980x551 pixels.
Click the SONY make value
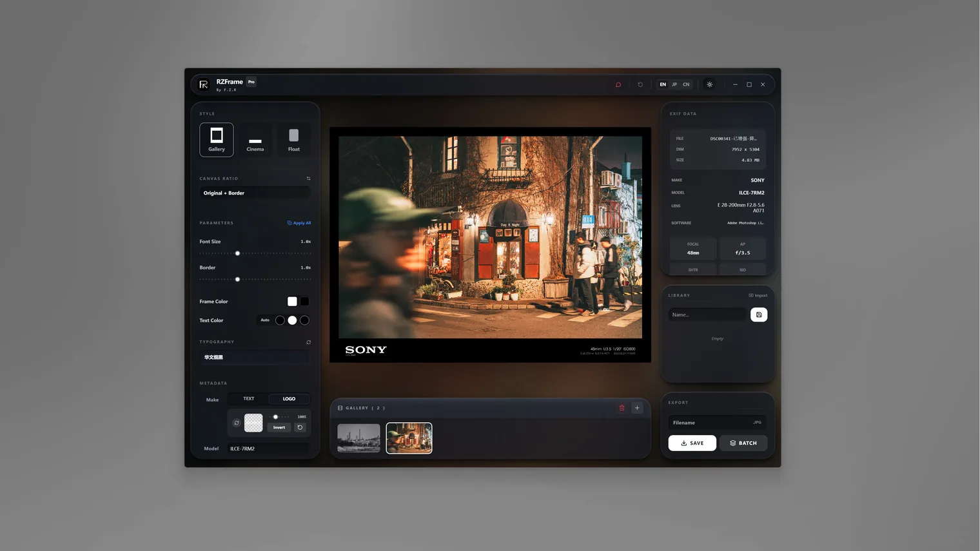coord(758,180)
